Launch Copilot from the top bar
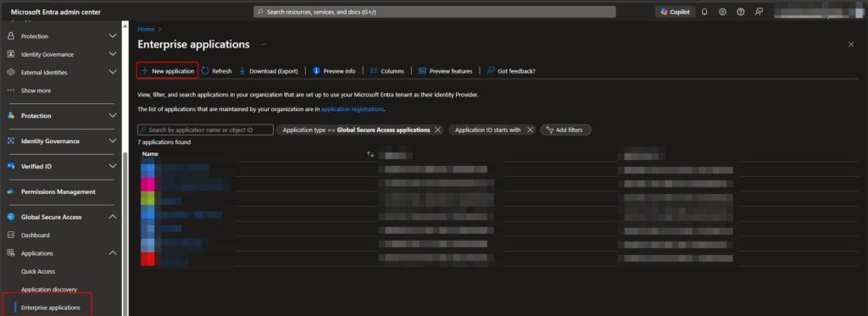The height and width of the screenshot is (316, 868). point(676,12)
